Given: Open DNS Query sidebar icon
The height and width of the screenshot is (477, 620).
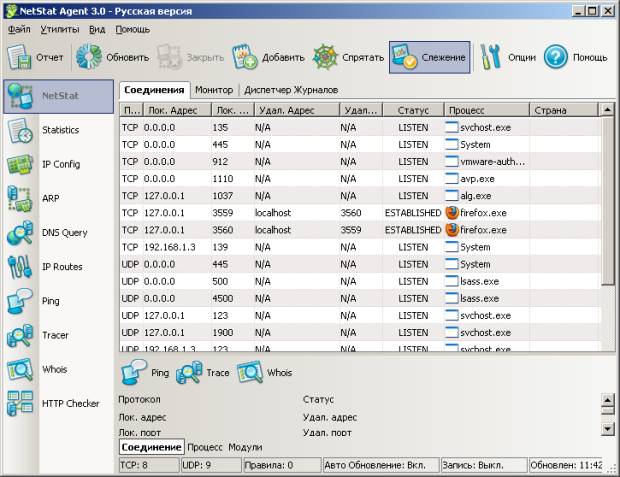Looking at the screenshot, I should click(20, 233).
